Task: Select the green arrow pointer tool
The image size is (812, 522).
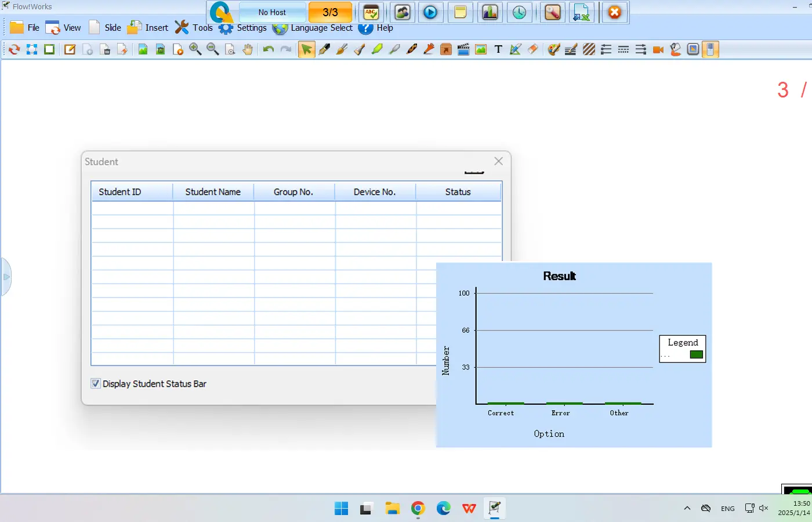Action: (306, 49)
